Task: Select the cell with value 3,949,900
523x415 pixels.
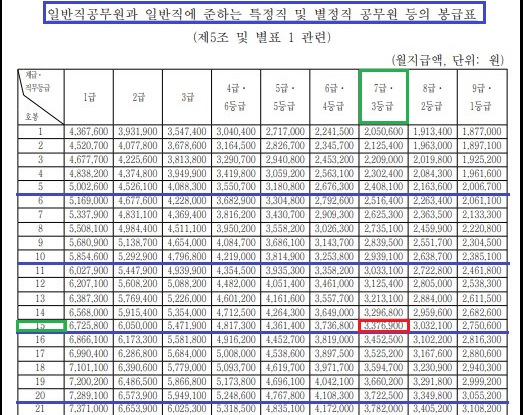Action: pyautogui.click(x=187, y=174)
